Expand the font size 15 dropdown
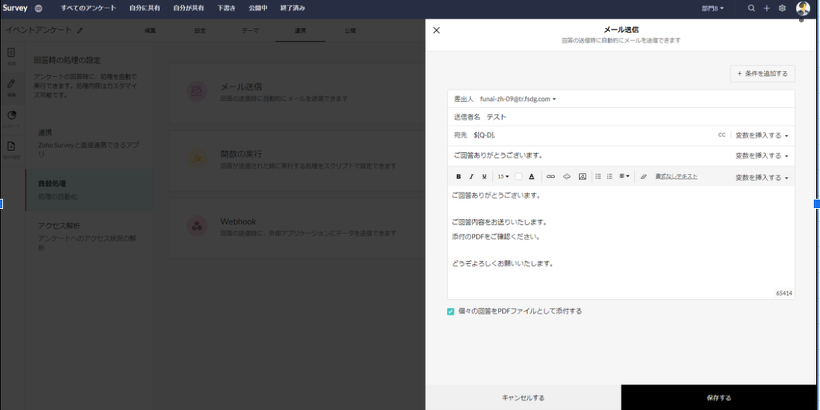Image resolution: width=820 pixels, height=410 pixels. pyautogui.click(x=503, y=176)
